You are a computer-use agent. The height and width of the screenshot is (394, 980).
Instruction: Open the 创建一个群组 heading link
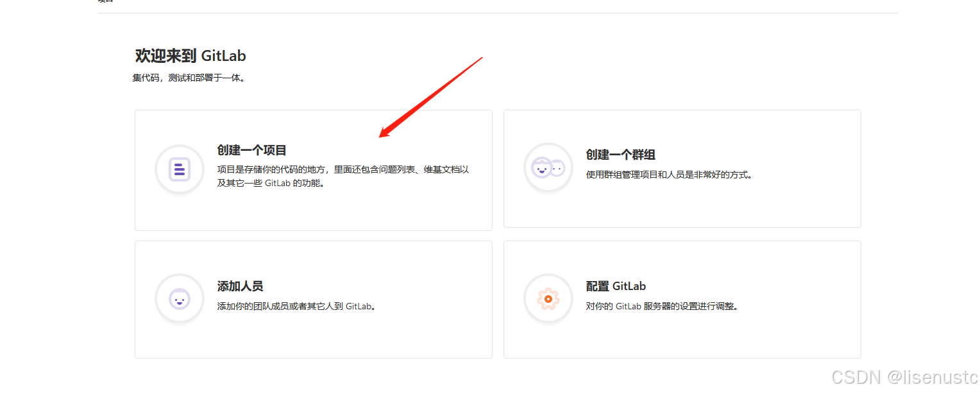click(621, 155)
